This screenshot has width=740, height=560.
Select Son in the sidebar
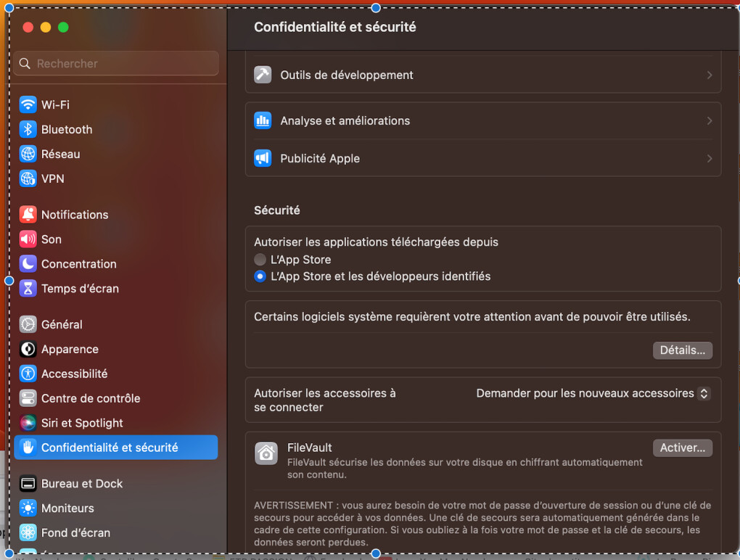(x=116, y=239)
